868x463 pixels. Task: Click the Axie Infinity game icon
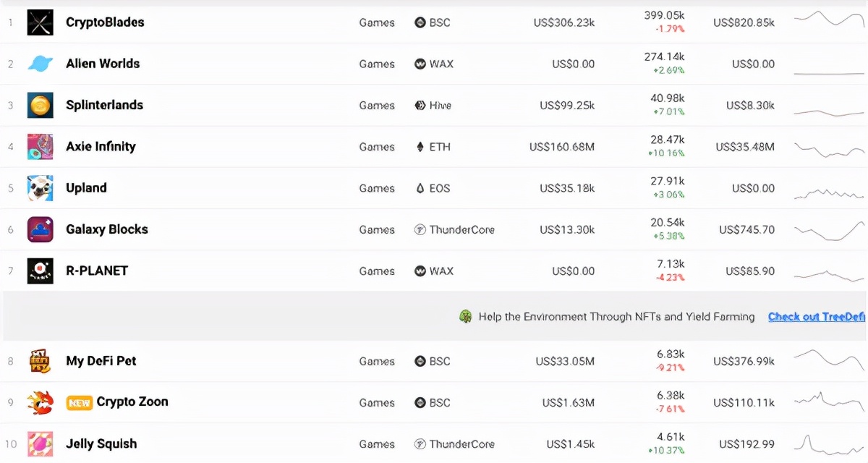40,147
